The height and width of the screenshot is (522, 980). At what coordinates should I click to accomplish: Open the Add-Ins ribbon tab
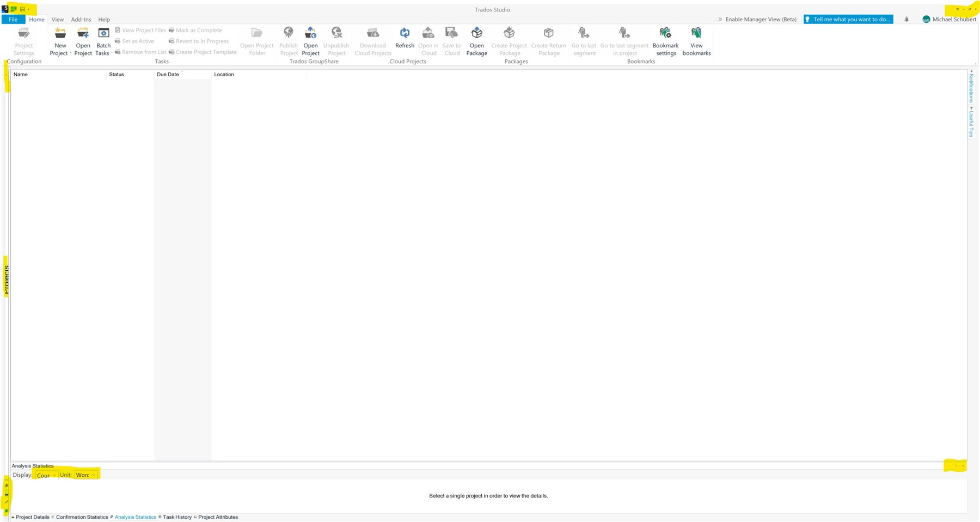click(81, 20)
